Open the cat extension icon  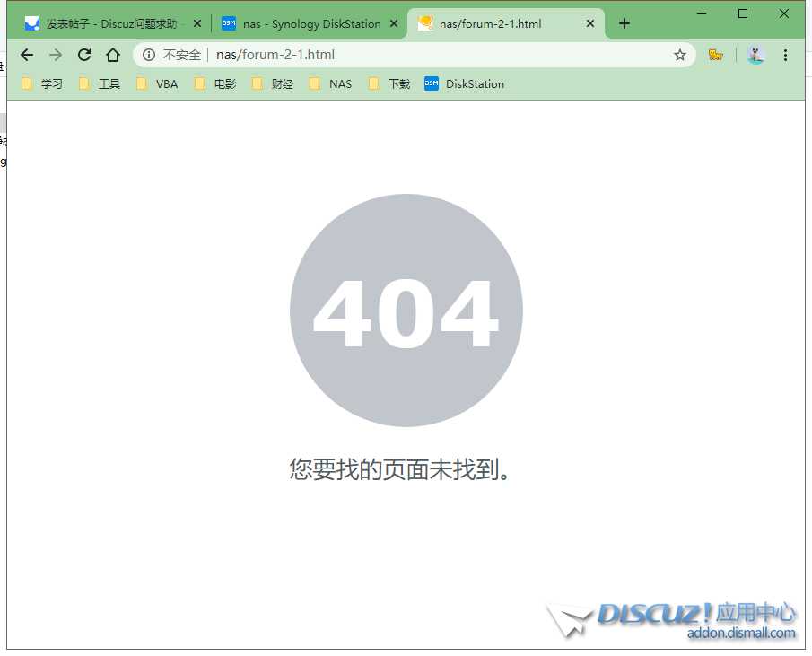pyautogui.click(x=715, y=55)
